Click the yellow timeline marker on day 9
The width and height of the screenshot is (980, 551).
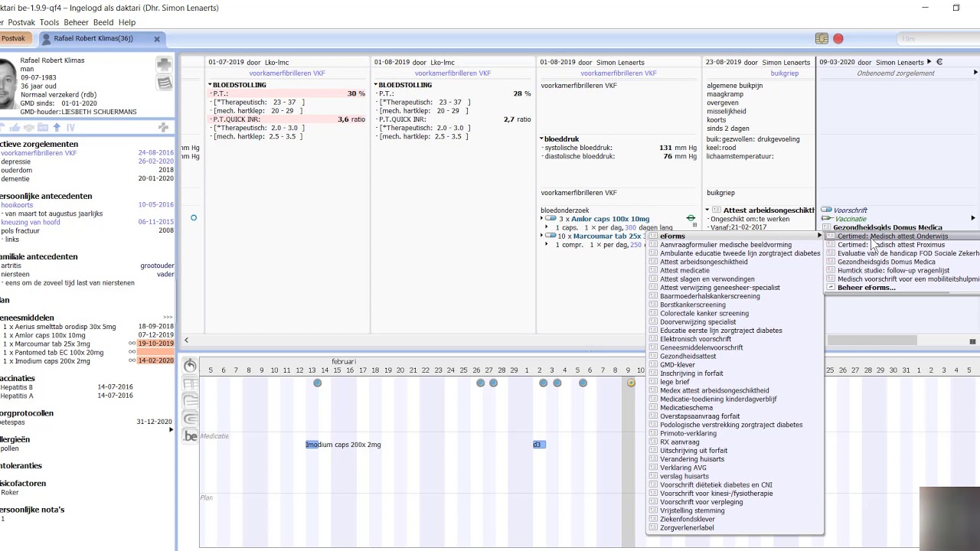tap(631, 383)
